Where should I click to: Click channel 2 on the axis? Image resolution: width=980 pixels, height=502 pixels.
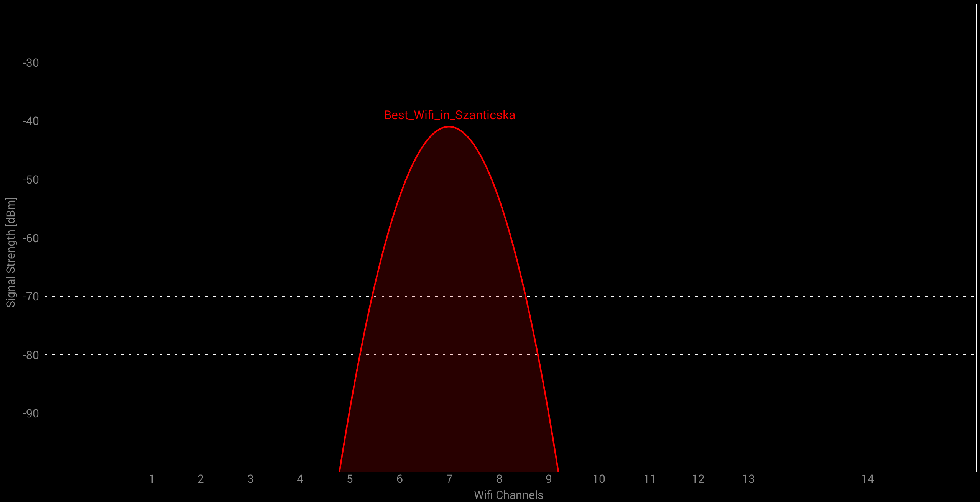click(201, 479)
